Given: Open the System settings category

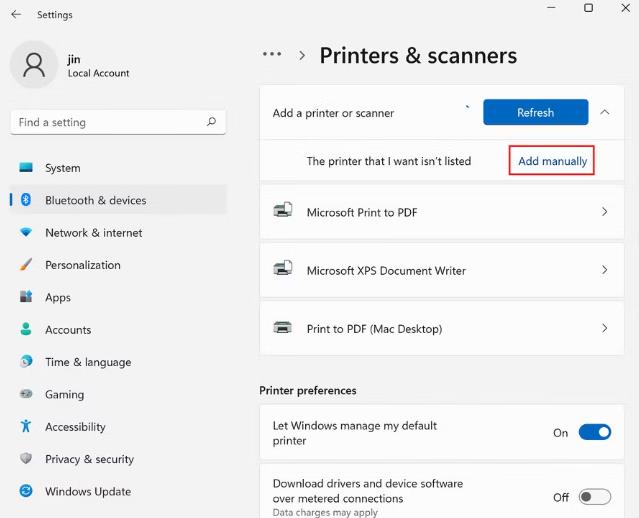Looking at the screenshot, I should [x=118, y=168].
